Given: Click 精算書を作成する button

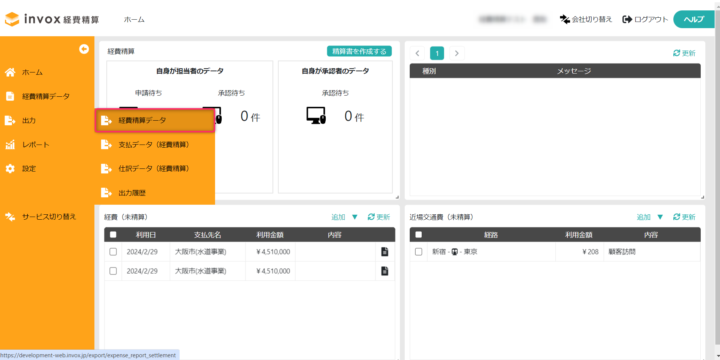Looking at the screenshot, I should (x=360, y=51).
